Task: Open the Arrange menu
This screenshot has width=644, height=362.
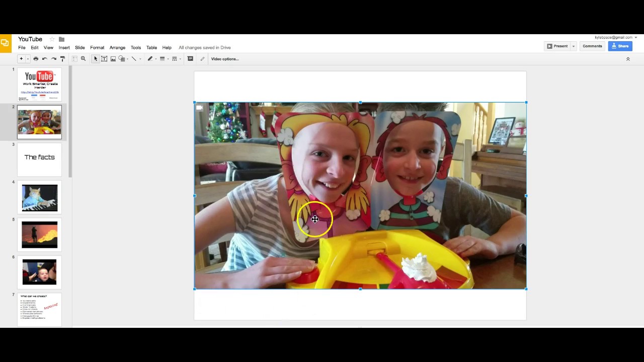Action: coord(117,48)
